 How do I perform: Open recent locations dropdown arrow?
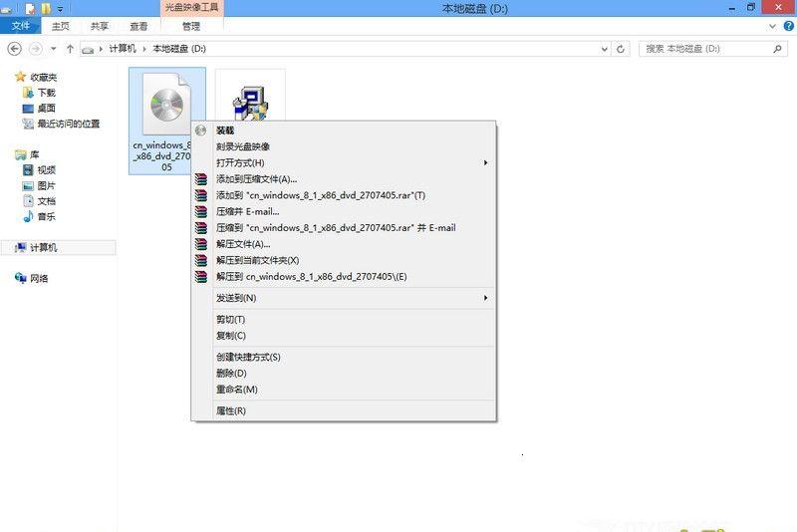click(54, 49)
